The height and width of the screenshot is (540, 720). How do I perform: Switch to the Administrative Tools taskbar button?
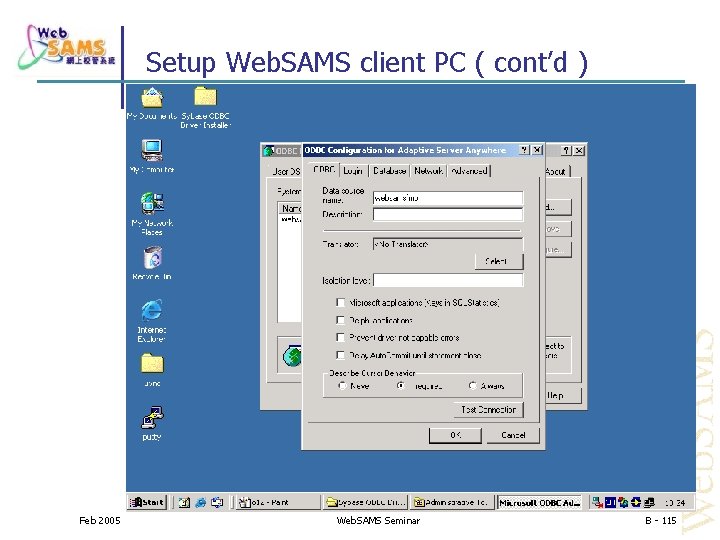pyautogui.click(x=452, y=502)
